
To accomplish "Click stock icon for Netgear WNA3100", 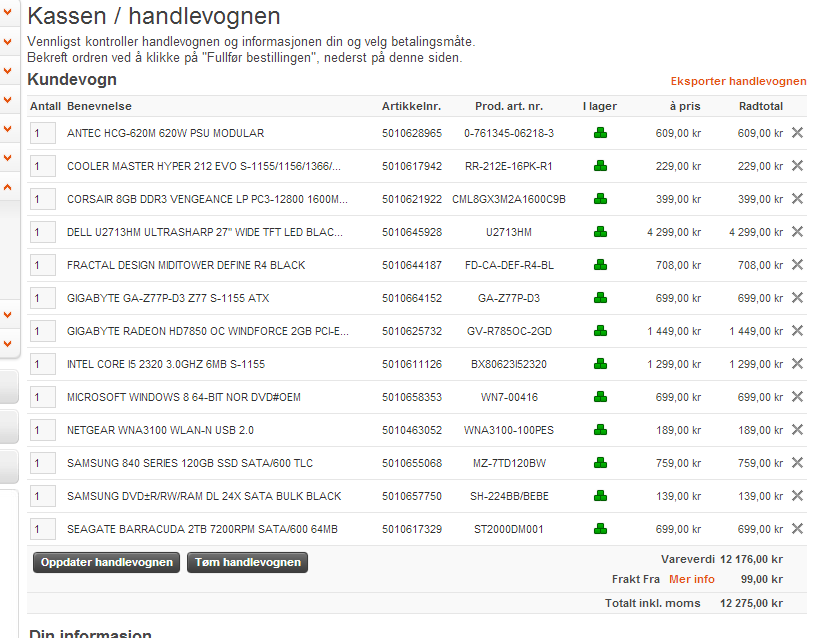I will [600, 430].
